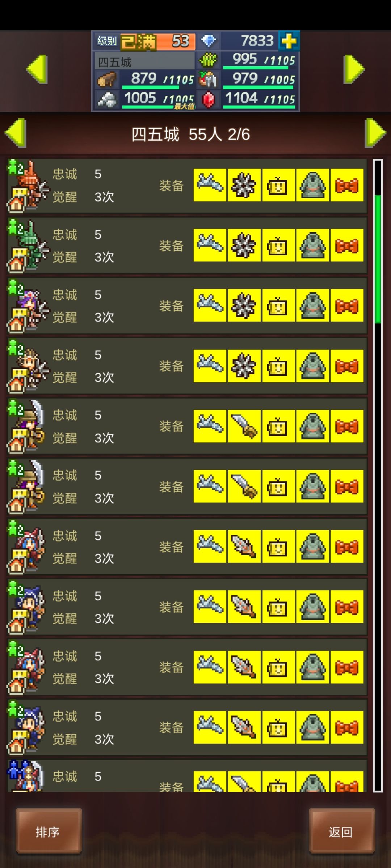The image size is (391, 868).
Task: Tap the yellow plus icon beside diamonds
Action: [x=289, y=41]
